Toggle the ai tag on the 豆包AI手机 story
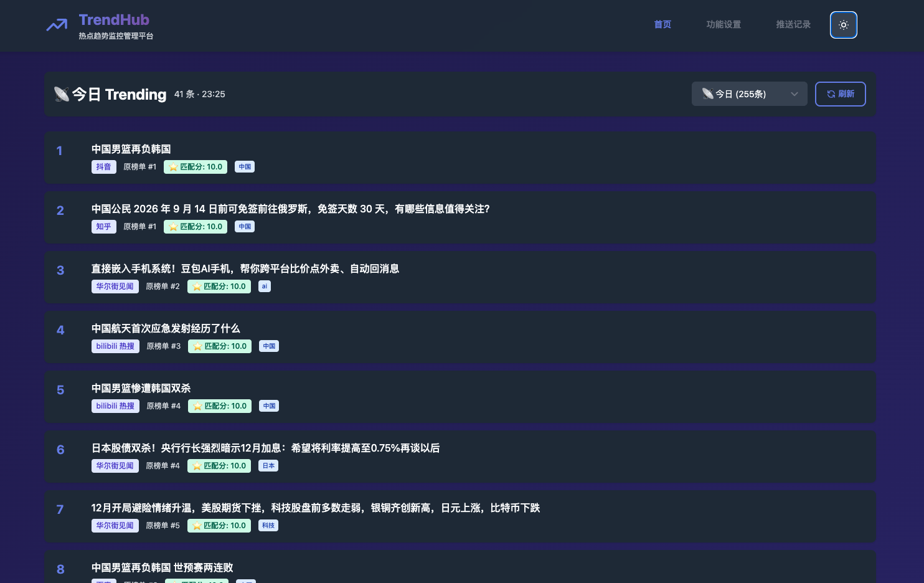 [x=264, y=286]
